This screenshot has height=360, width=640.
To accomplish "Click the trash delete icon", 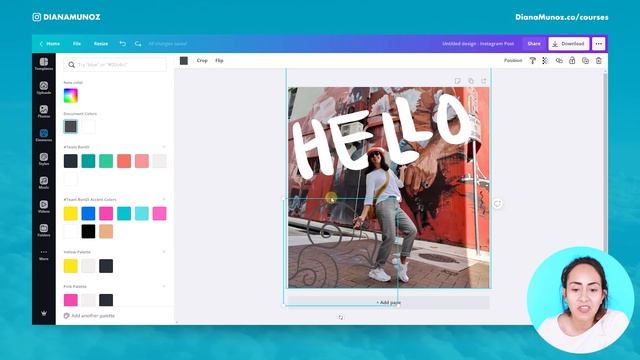I will (598, 60).
